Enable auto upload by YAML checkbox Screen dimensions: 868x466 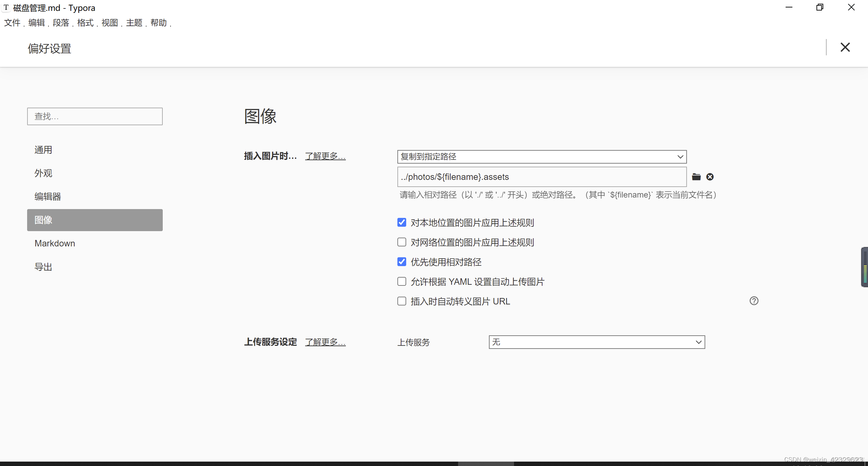(402, 281)
